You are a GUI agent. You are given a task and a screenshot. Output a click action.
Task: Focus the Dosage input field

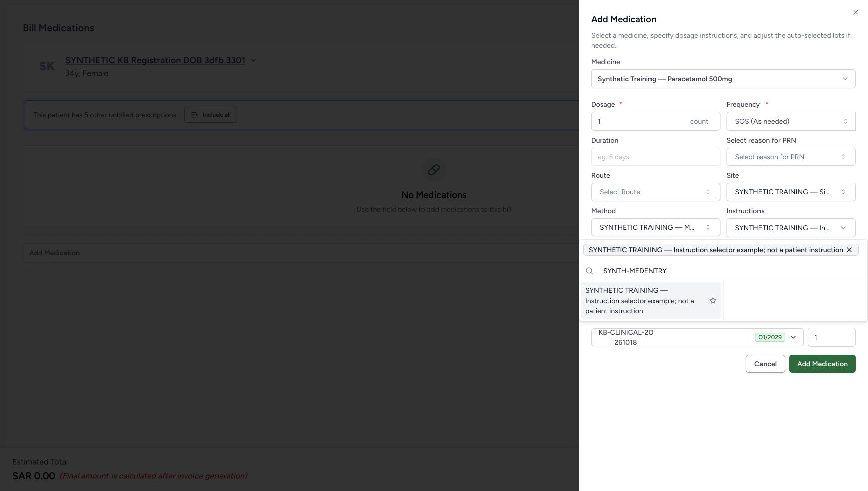tap(656, 121)
